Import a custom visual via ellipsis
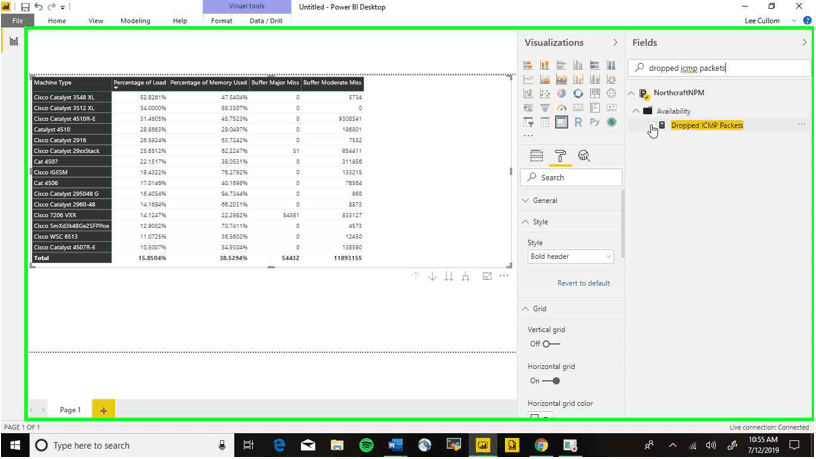Screen dimensions: 816x459 click(528, 136)
